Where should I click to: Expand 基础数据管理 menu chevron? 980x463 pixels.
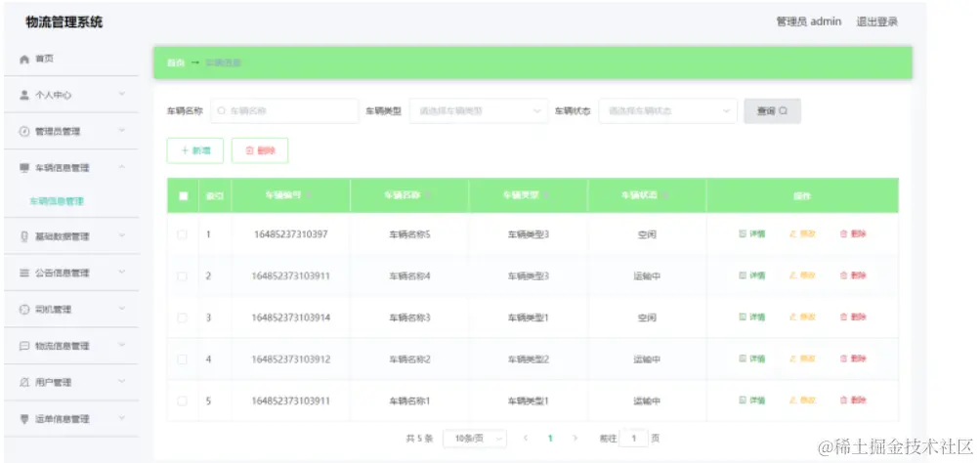pos(122,235)
